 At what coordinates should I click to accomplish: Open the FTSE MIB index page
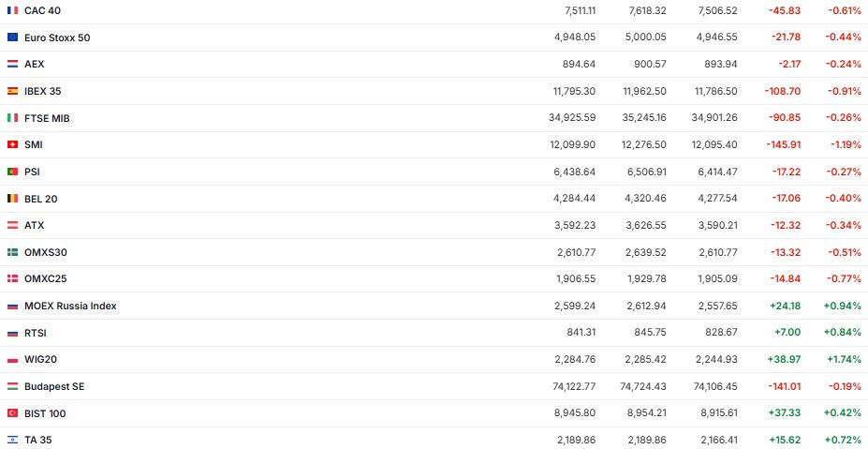tap(47, 118)
